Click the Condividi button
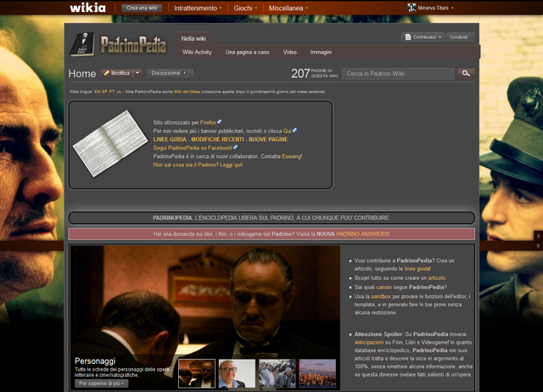 (460, 37)
